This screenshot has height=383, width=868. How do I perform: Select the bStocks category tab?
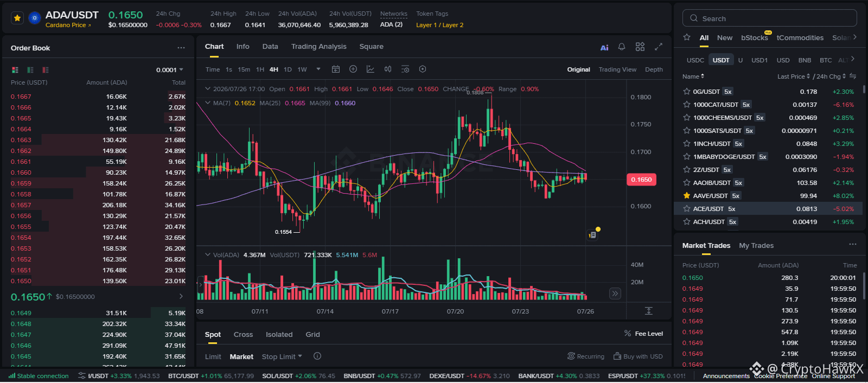coord(755,37)
